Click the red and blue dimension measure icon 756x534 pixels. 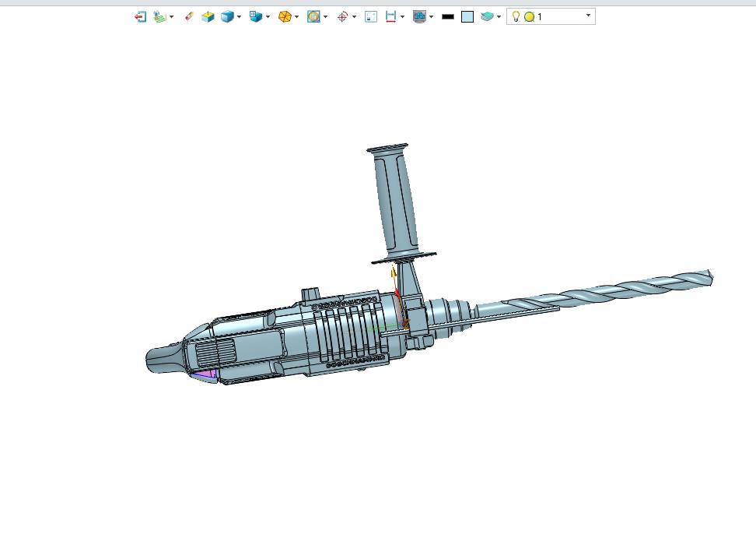[x=390, y=17]
